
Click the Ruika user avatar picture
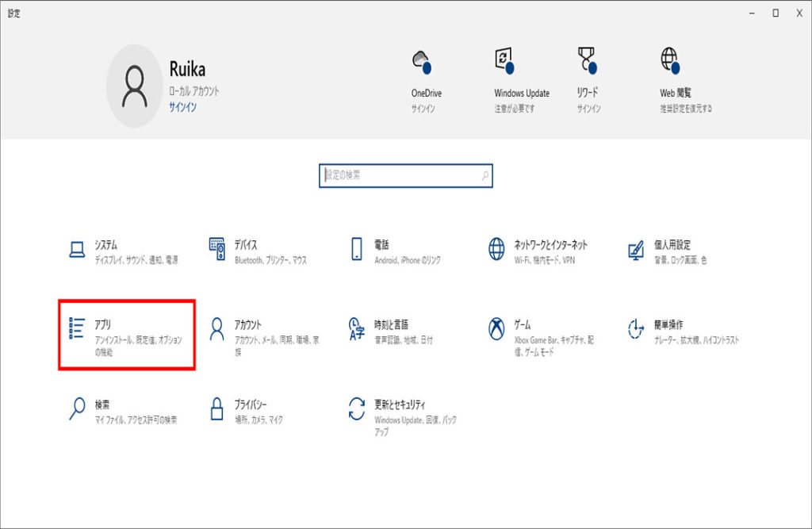134,86
